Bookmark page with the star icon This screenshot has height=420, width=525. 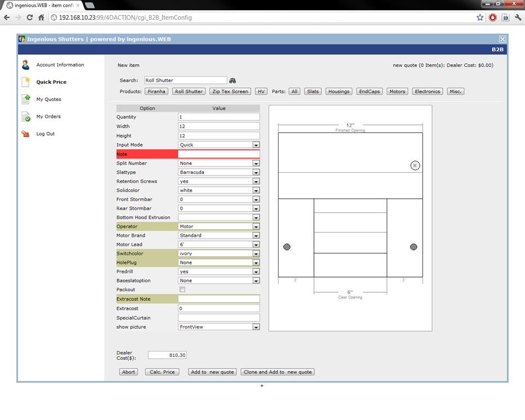pos(480,17)
